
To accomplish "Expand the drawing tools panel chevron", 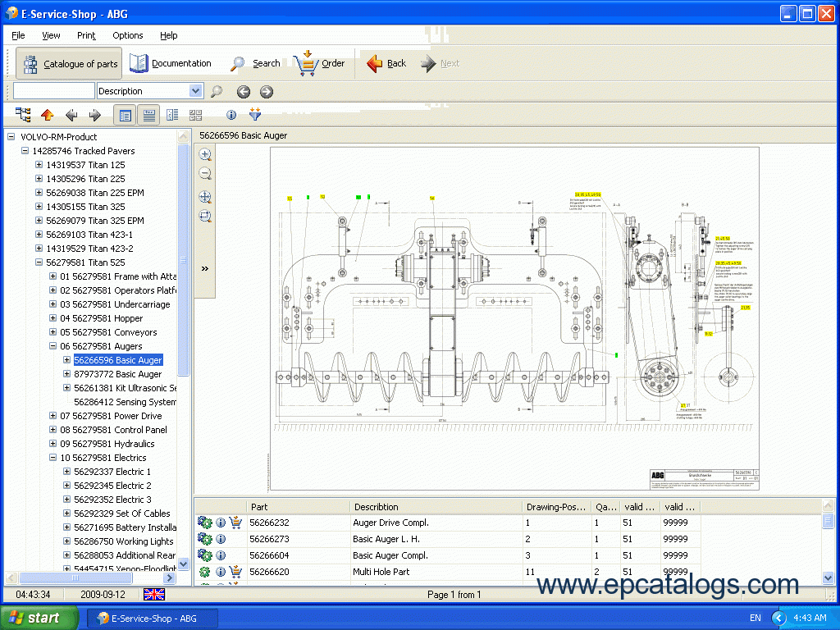I will (x=204, y=268).
